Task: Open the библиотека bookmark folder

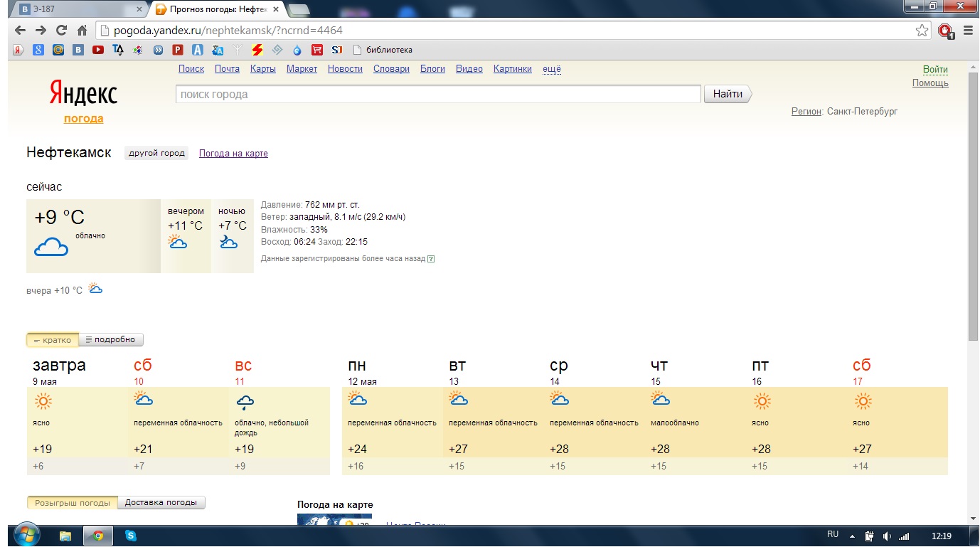Action: [x=383, y=50]
